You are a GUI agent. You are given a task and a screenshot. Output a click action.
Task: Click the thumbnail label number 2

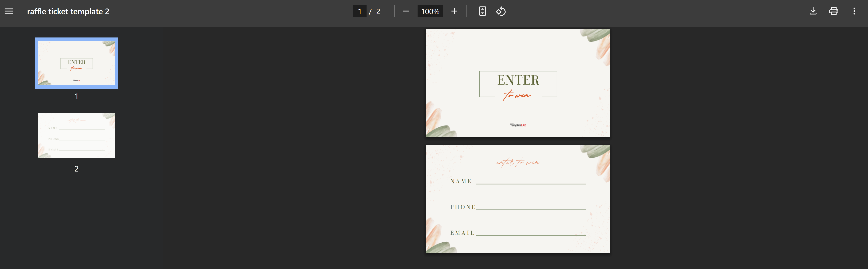(x=77, y=169)
